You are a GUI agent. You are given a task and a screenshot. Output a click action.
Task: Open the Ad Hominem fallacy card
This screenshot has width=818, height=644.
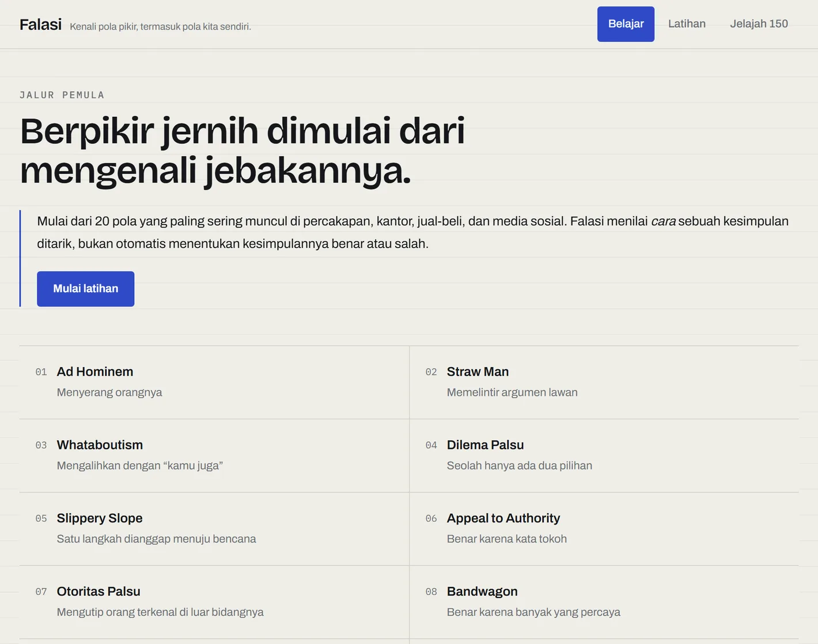[214, 382]
